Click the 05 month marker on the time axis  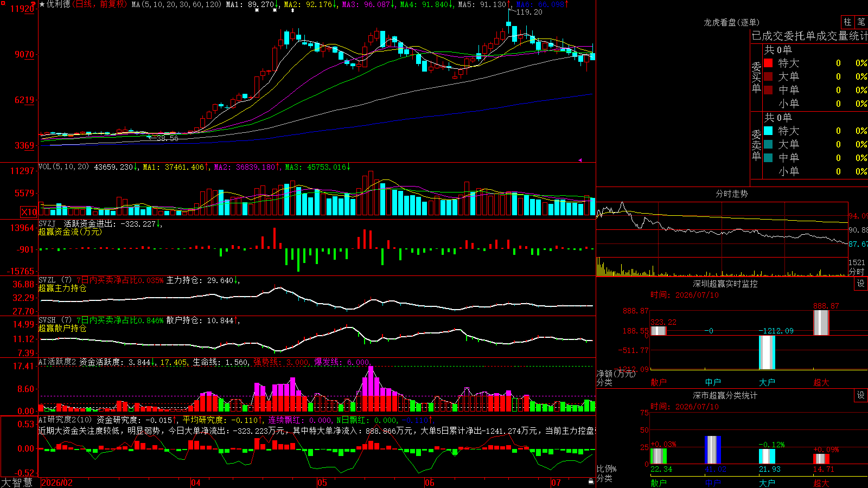click(322, 483)
